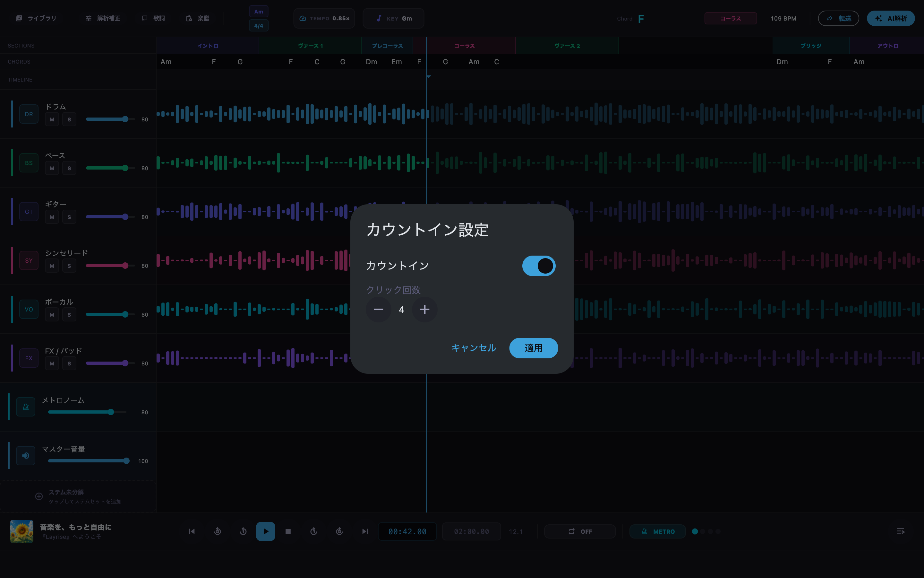
Task: Mute the ベース track
Action: [52, 168]
